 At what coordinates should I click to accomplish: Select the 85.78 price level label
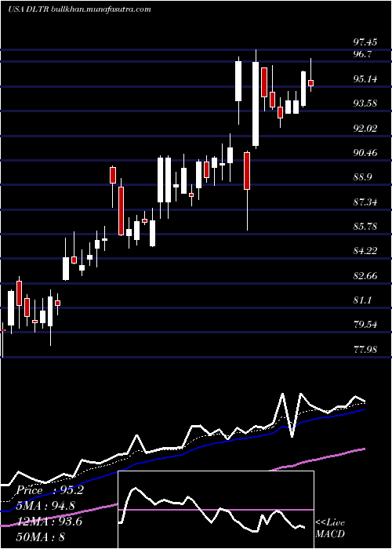[x=365, y=227]
